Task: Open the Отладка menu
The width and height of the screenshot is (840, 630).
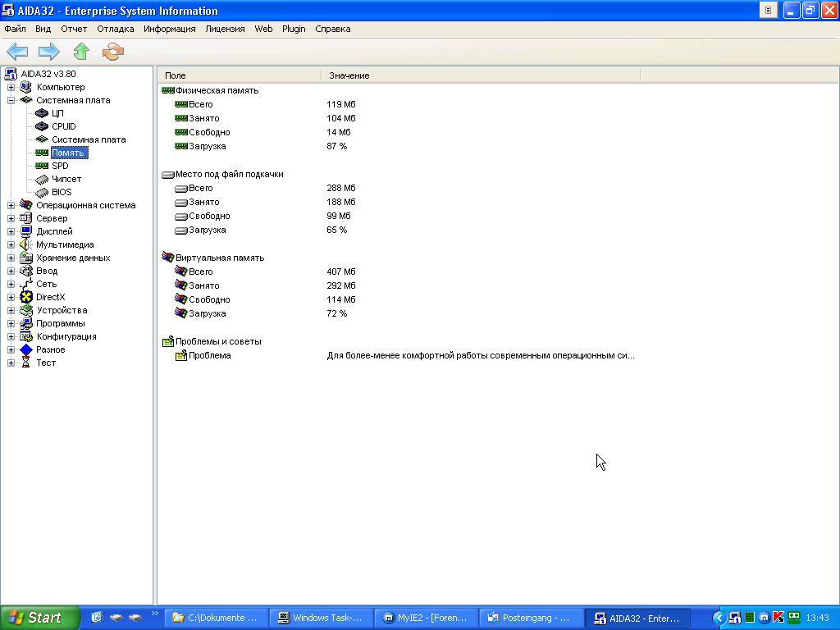Action: [x=115, y=29]
